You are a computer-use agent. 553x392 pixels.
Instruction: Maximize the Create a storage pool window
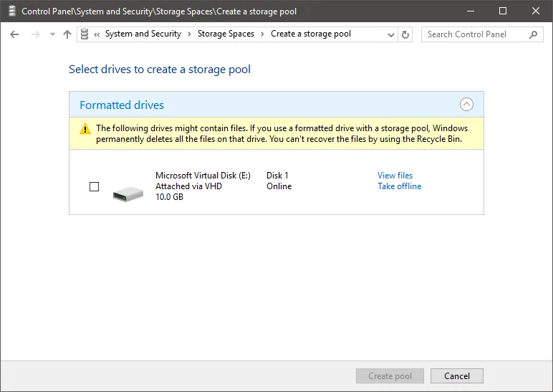(503, 11)
